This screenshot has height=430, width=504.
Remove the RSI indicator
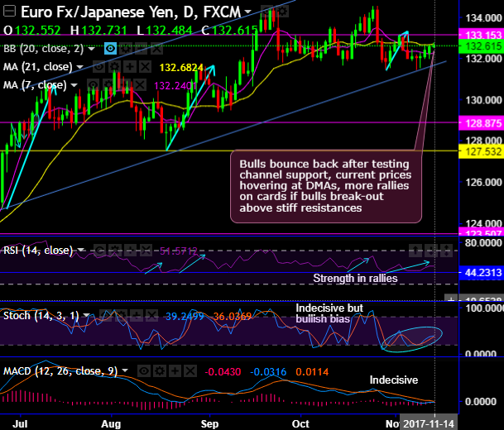pyautogui.click(x=146, y=251)
